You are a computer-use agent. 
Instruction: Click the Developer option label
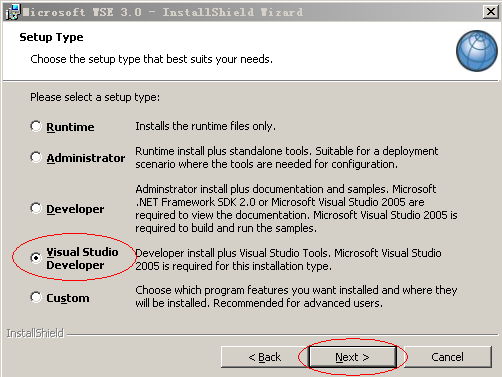75,209
